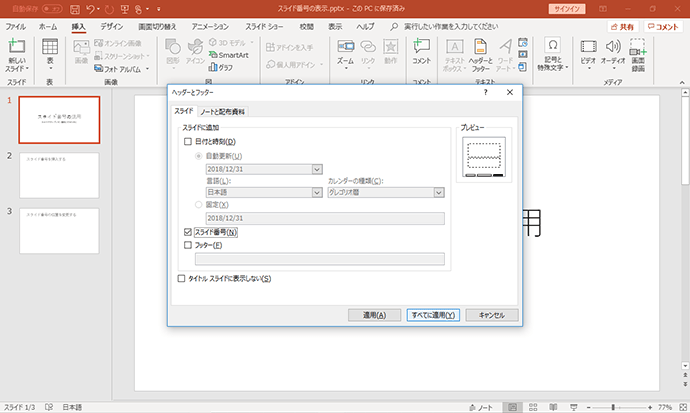Click the zoom percentage 77%
The image size is (690, 413).
pos(664,407)
